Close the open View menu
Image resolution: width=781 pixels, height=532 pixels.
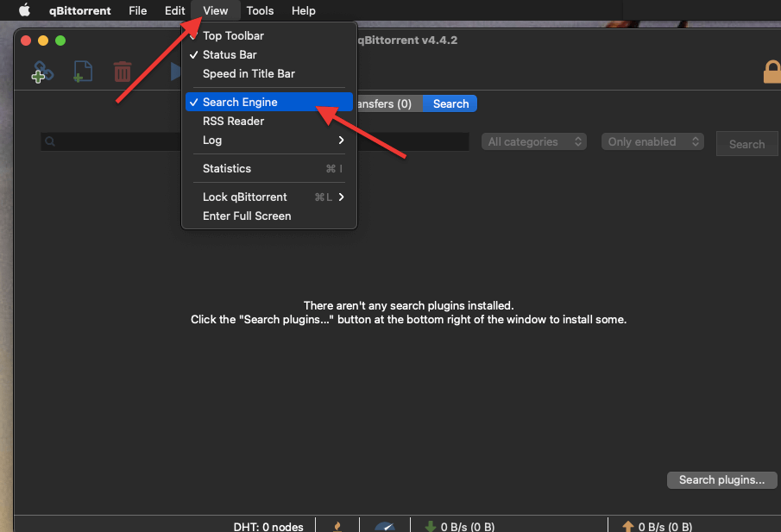[x=215, y=10]
